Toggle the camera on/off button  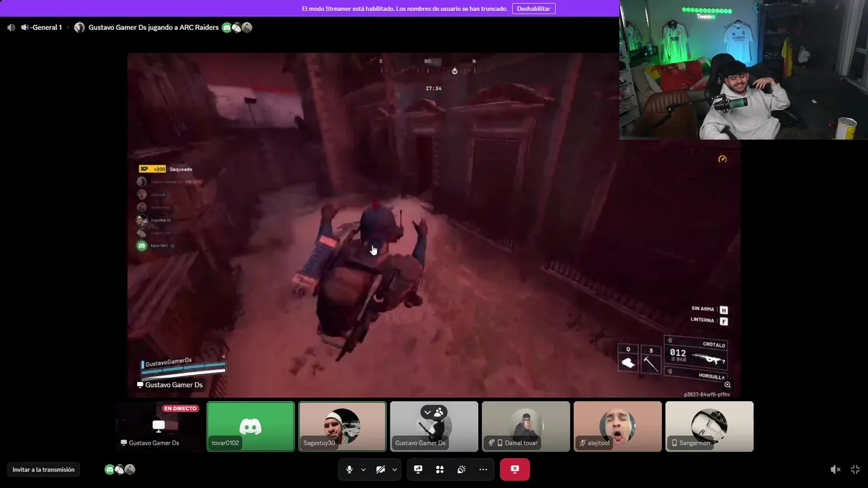380,469
